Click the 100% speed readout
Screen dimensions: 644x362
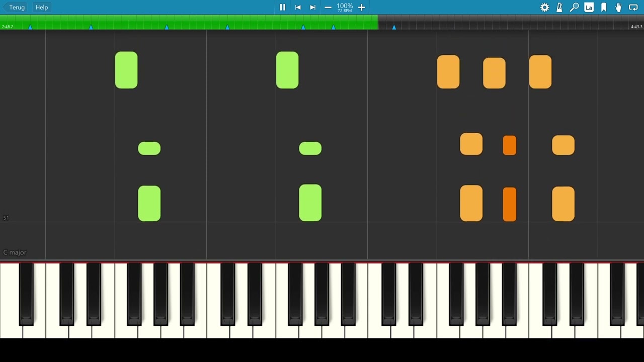pyautogui.click(x=345, y=6)
